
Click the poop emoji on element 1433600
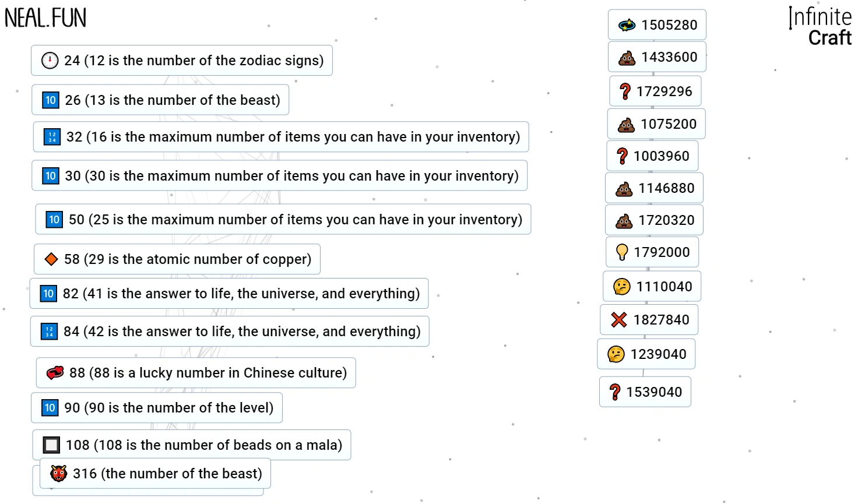tap(626, 57)
